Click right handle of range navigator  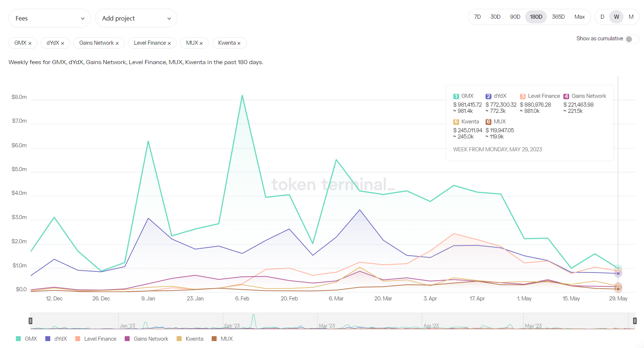point(635,321)
